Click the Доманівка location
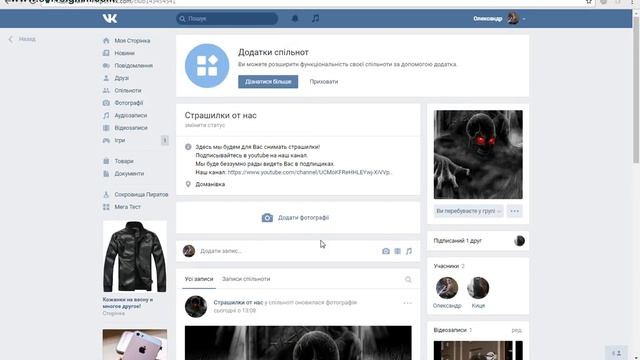This screenshot has height=360, width=640. 210,184
